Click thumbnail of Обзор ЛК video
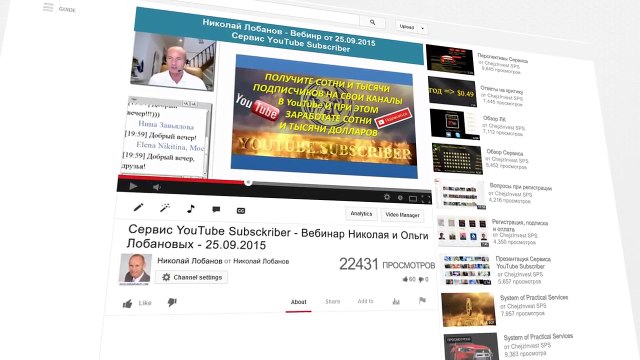The image size is (640, 360). 455,124
